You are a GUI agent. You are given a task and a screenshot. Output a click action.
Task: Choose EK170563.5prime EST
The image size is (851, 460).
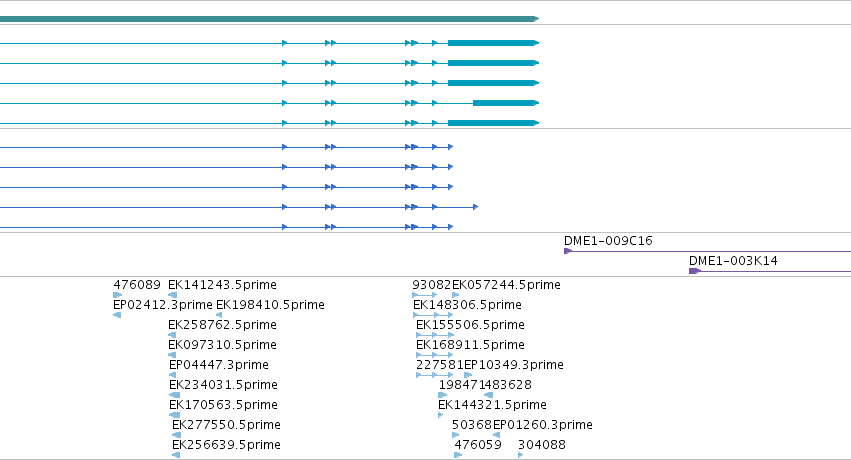[223, 405]
